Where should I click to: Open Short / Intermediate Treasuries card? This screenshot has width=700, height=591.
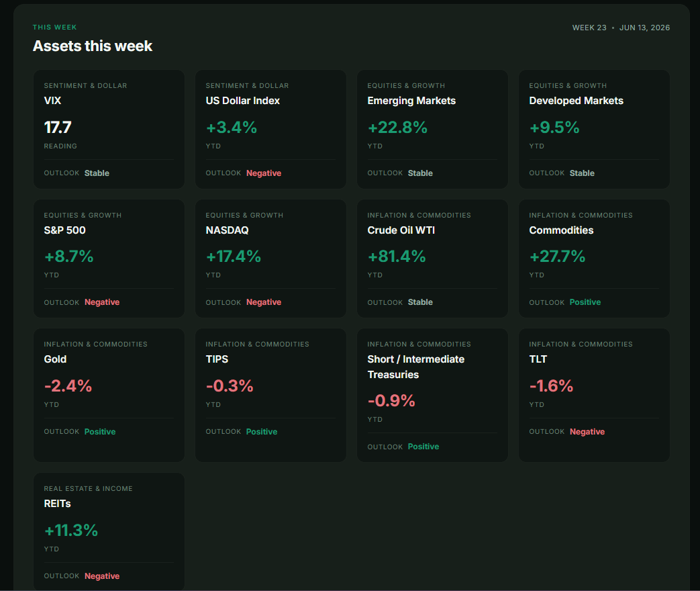tap(432, 396)
